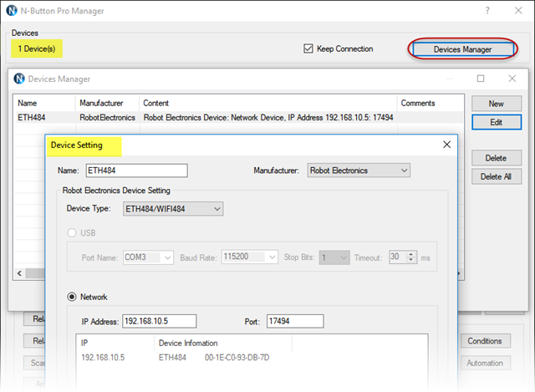Maximize the Devices Manager window
Image resolution: width=535 pixels, height=392 pixels.
[x=481, y=79]
